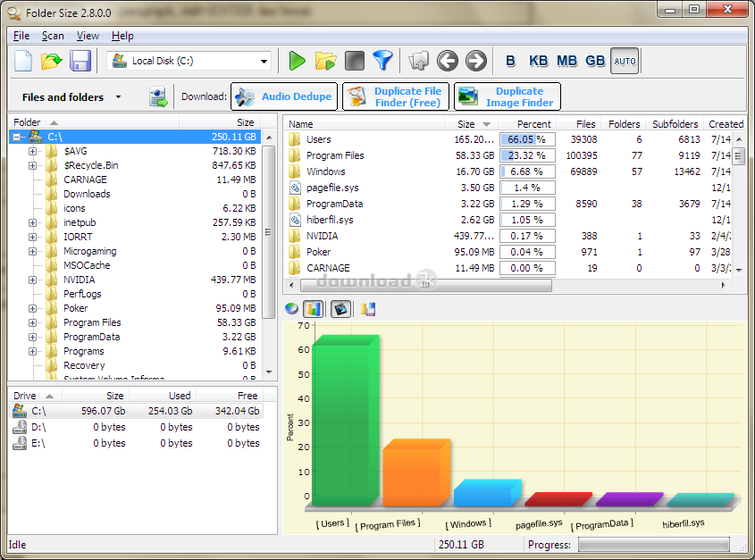Screen dimensions: 755x560
Task: Open the filter funnel tool
Action: [382, 61]
